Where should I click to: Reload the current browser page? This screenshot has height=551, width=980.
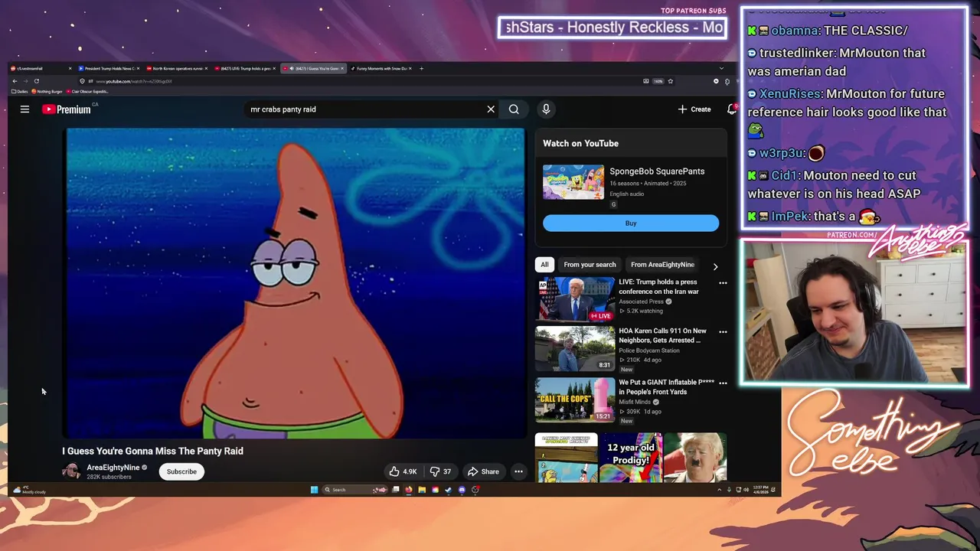click(x=36, y=81)
